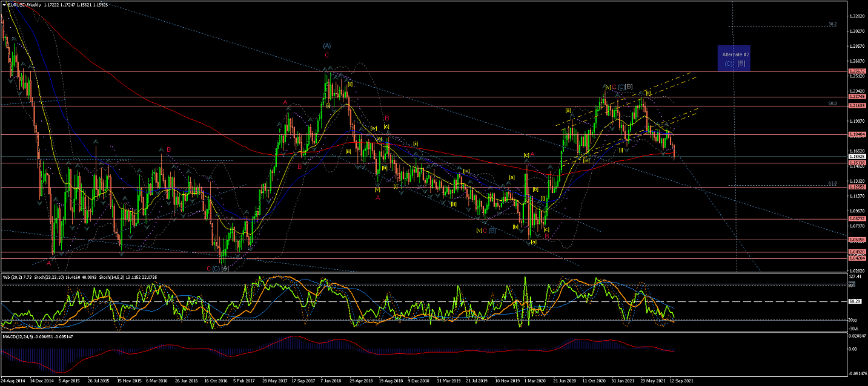Select the 1.21689 red price level tag
This screenshot has height=386, width=868.
[856, 106]
